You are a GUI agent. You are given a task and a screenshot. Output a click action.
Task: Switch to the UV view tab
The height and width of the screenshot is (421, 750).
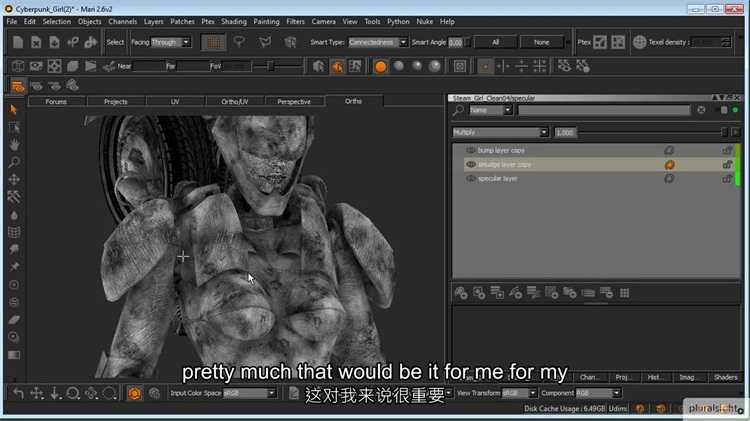(175, 101)
